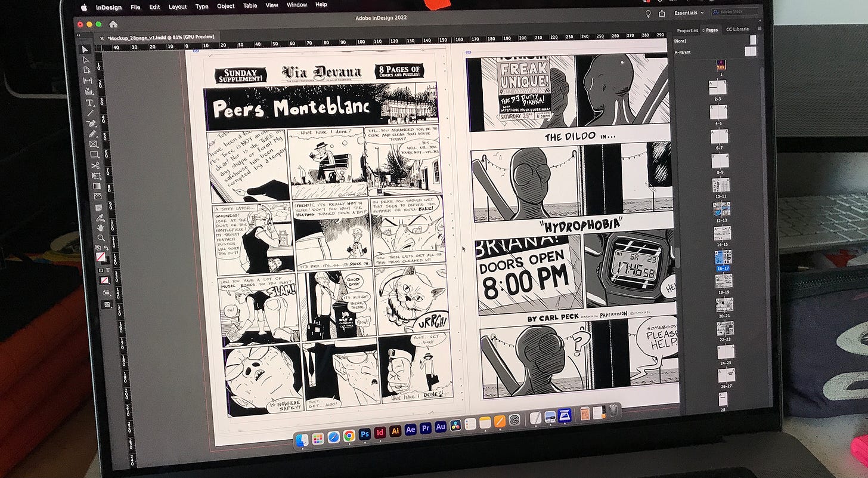Swap fill and stroke colors arrow

point(107,248)
